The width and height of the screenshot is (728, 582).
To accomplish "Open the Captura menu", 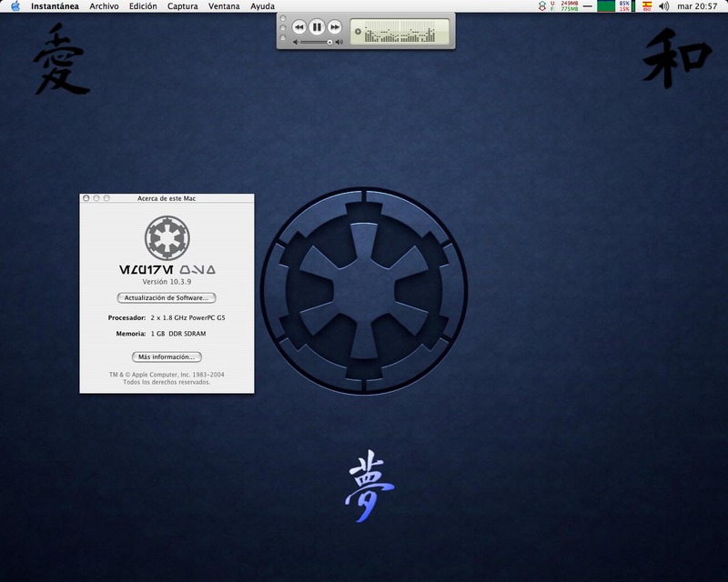I will (x=183, y=6).
